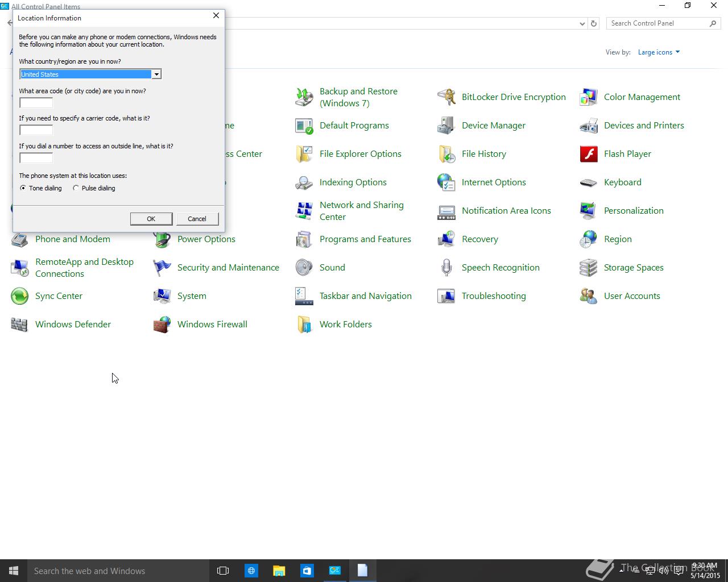Open File Explorer Options icon
The width and height of the screenshot is (728, 582).
point(304,154)
